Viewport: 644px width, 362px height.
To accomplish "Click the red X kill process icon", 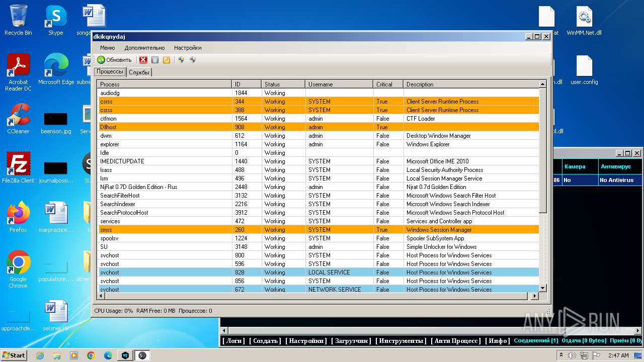I will point(143,60).
